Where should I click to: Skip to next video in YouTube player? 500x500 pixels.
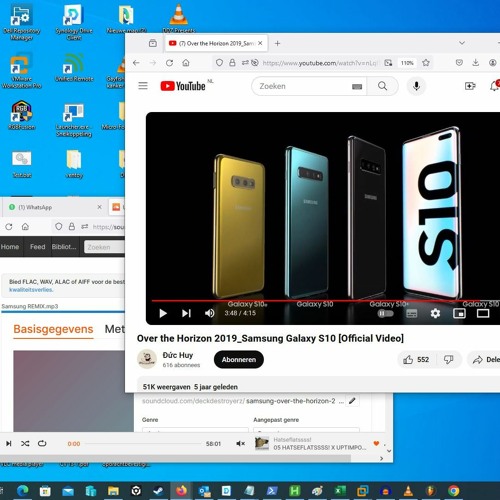pyautogui.click(x=186, y=313)
